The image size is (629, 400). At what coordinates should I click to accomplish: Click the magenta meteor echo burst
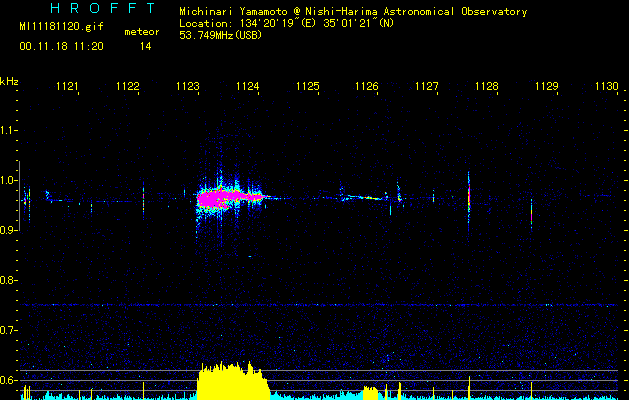tap(215, 199)
